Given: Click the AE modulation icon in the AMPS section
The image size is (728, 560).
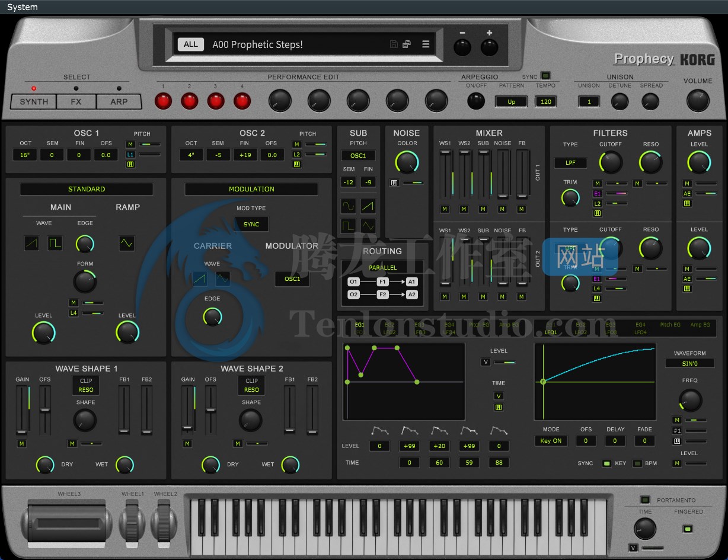Looking at the screenshot, I should (687, 193).
